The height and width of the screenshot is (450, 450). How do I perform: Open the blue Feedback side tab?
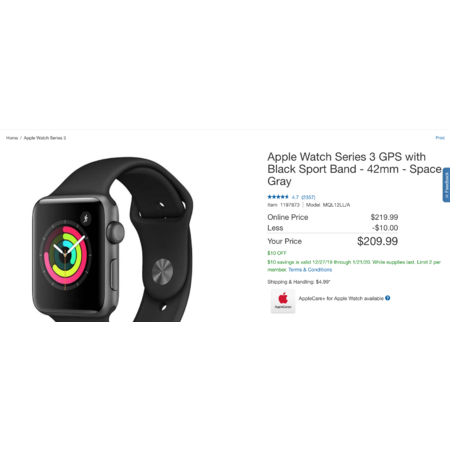coord(446,185)
